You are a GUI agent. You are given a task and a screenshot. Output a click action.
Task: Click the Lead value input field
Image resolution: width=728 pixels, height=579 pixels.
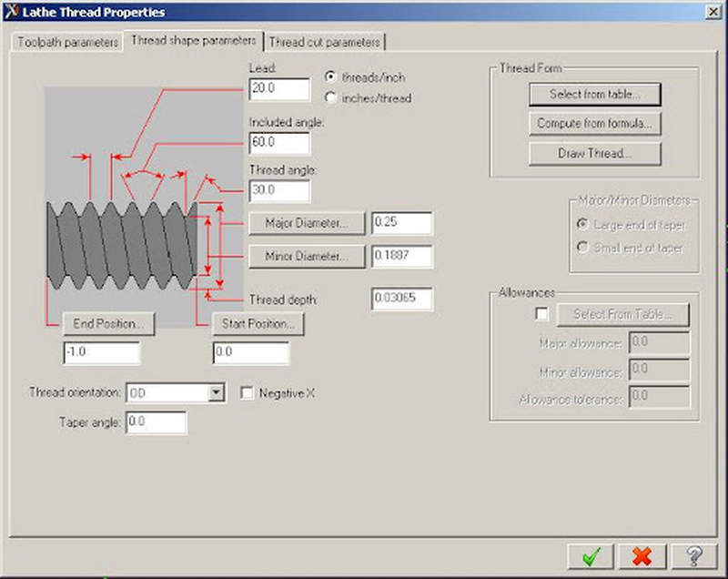click(279, 89)
